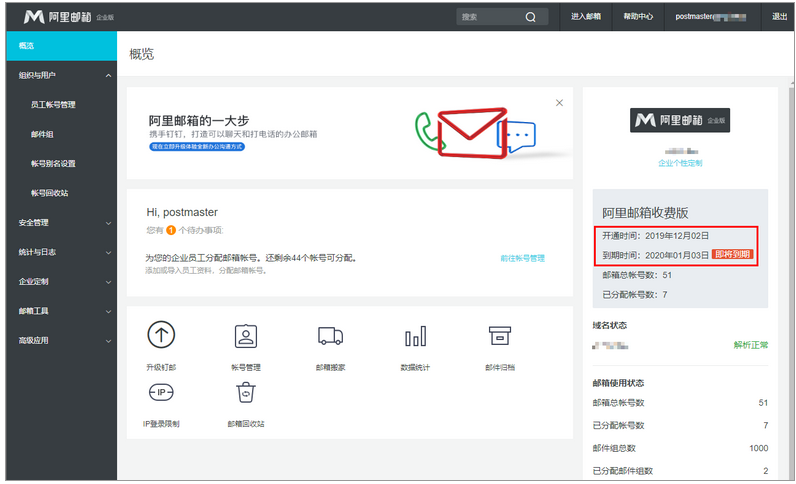Open the 企业个性定制 link
Screen dimensions: 796x484
pyautogui.click(x=680, y=163)
